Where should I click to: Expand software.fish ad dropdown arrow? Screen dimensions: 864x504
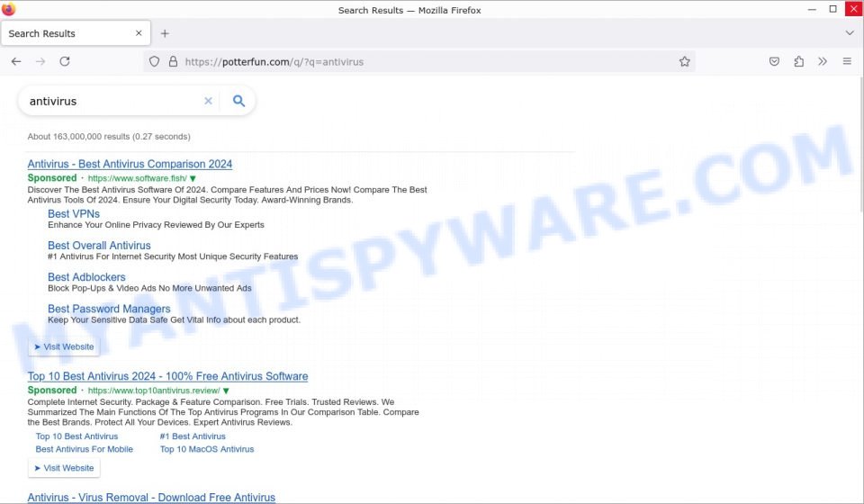tap(193, 178)
